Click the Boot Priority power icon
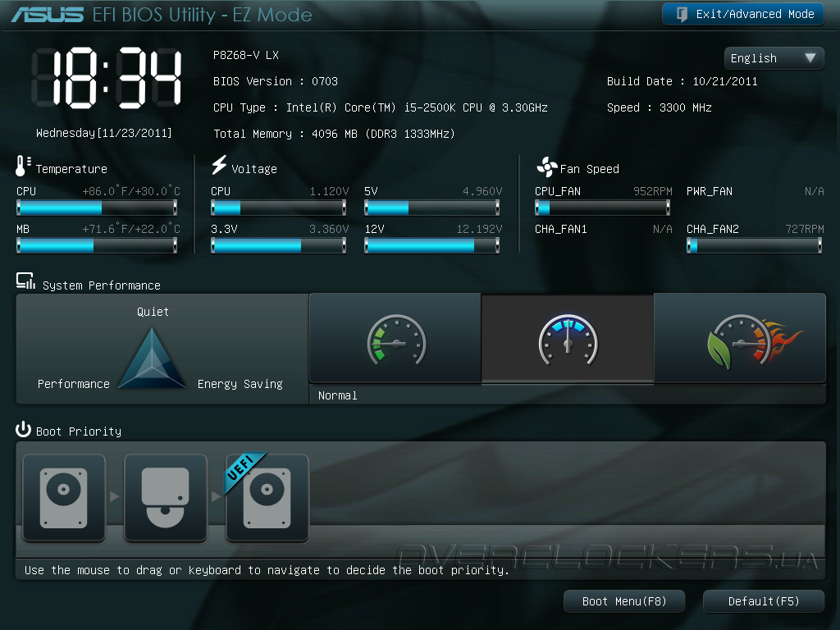The width and height of the screenshot is (840, 630). [x=23, y=429]
